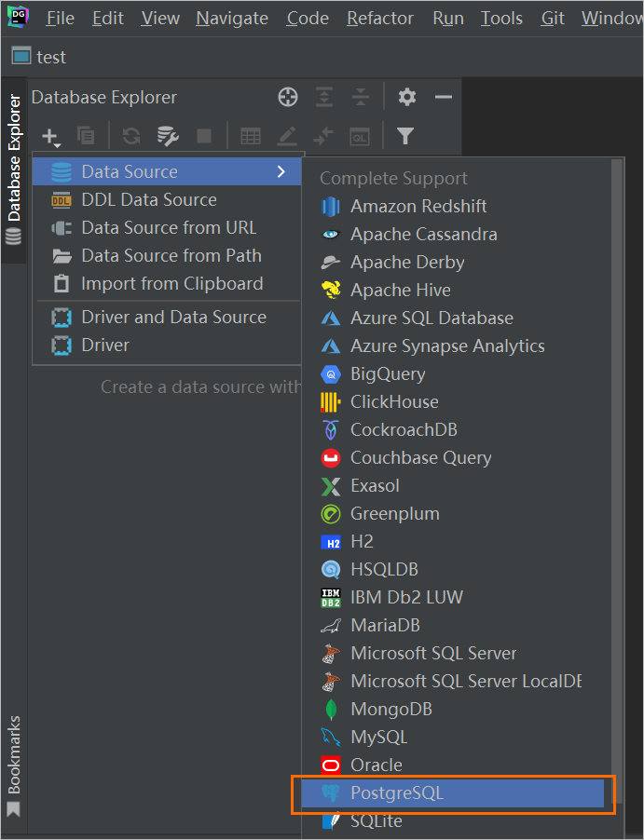
Task: Click the Select Opened File crosshair icon
Action: (288, 97)
